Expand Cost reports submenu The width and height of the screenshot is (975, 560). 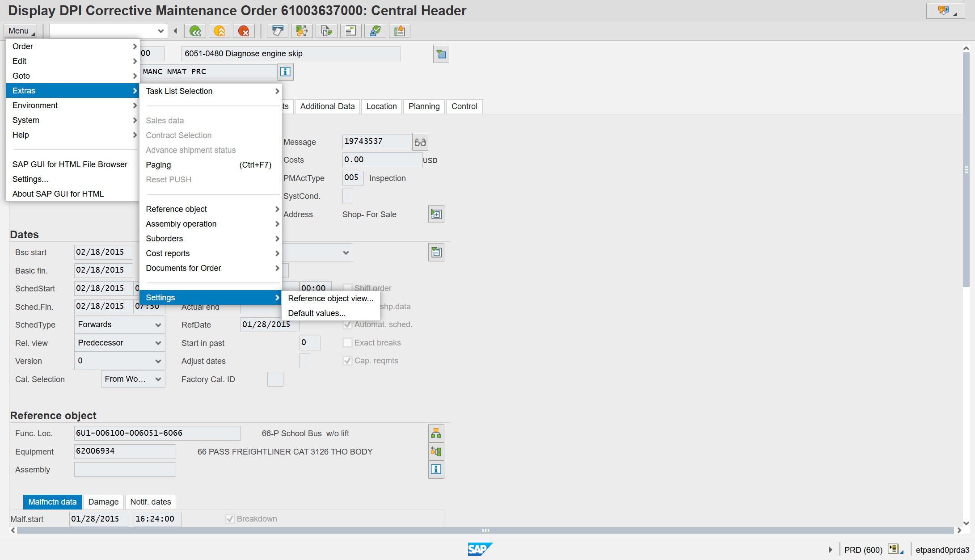click(211, 253)
